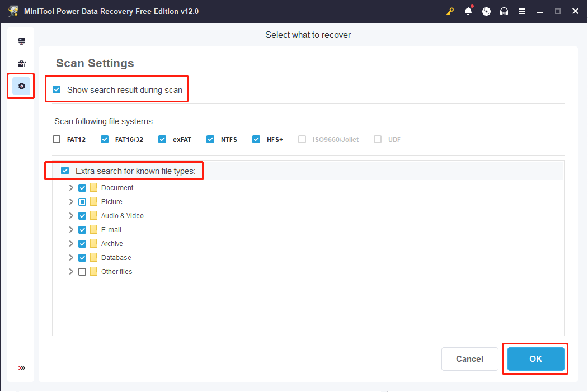This screenshot has width=588, height=392.
Task: Select the Picture label text
Action: click(112, 202)
